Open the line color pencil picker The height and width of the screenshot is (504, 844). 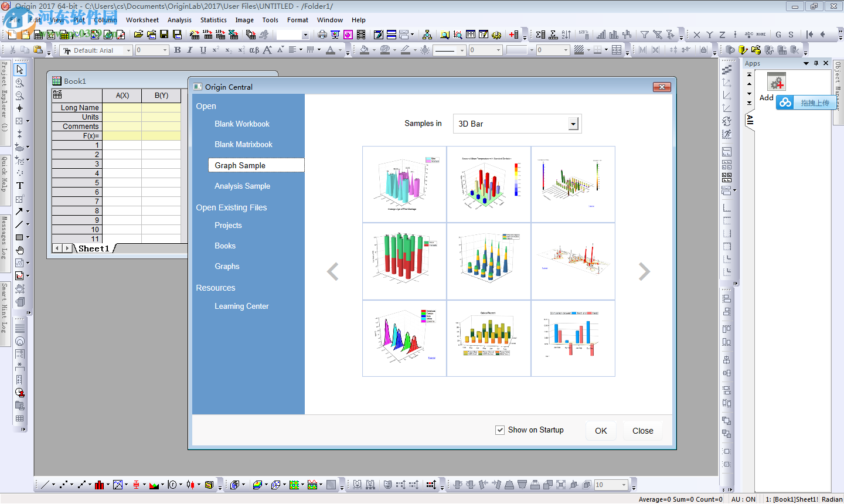click(406, 50)
